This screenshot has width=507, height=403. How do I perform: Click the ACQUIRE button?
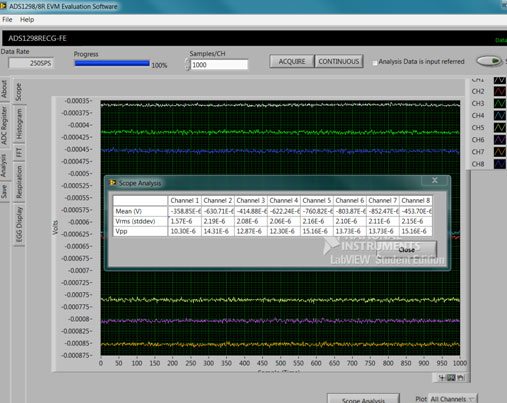tap(292, 61)
